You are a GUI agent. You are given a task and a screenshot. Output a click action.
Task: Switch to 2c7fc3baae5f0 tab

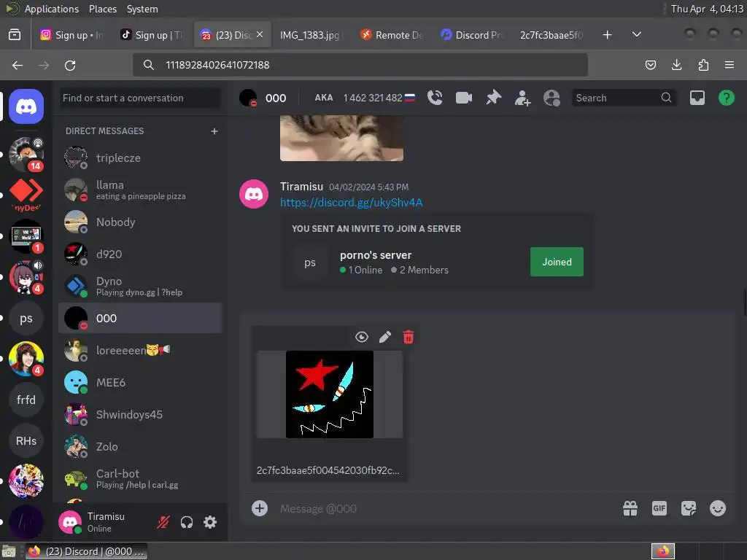pos(552,35)
